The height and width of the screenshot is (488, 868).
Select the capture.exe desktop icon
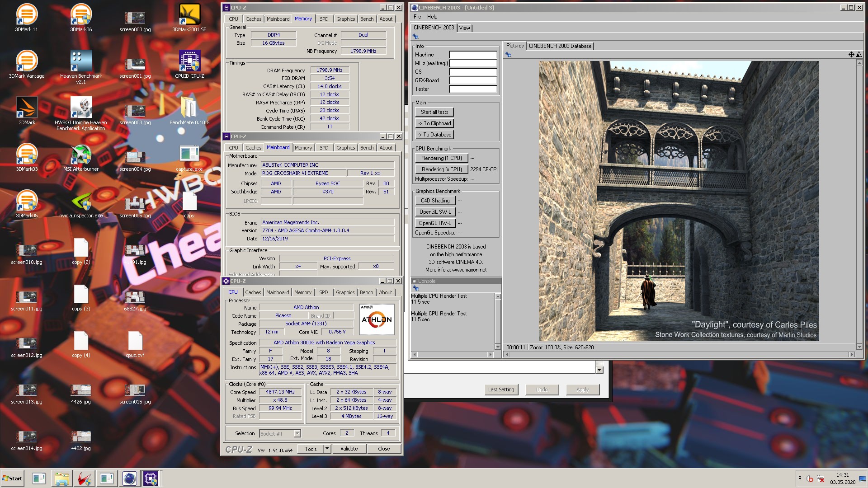coord(189,157)
